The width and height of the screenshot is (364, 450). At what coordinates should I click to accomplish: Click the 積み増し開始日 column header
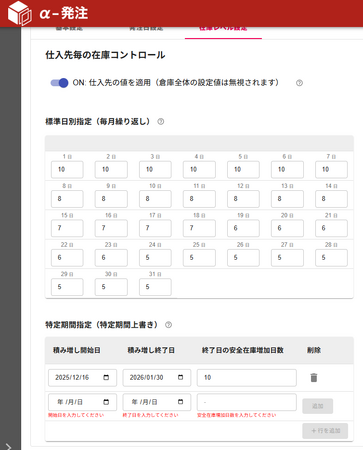click(x=77, y=350)
